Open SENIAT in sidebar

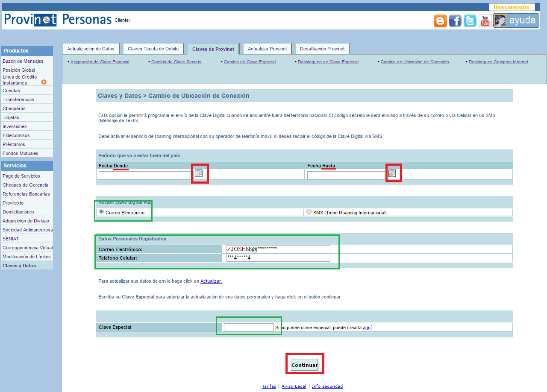pos(27,239)
